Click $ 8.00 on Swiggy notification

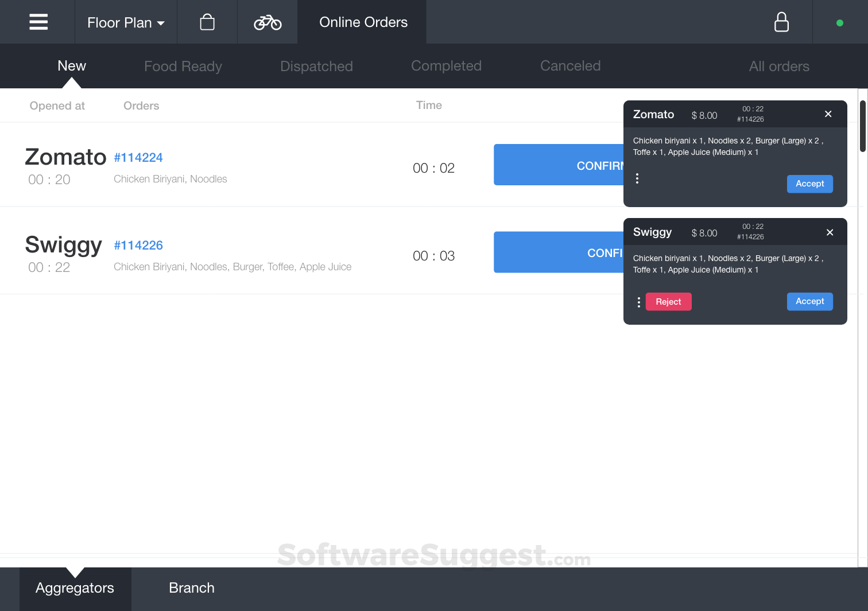pos(704,233)
